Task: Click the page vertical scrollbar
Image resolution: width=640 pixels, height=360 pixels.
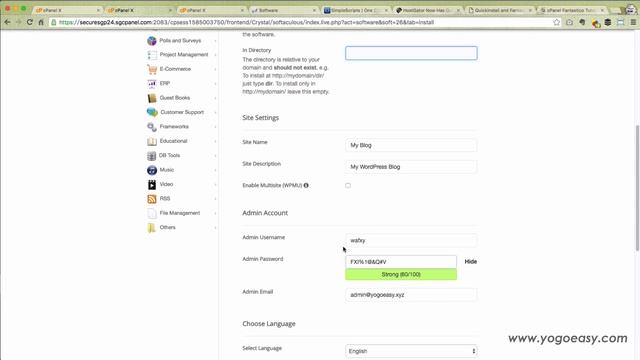Action: 637,188
